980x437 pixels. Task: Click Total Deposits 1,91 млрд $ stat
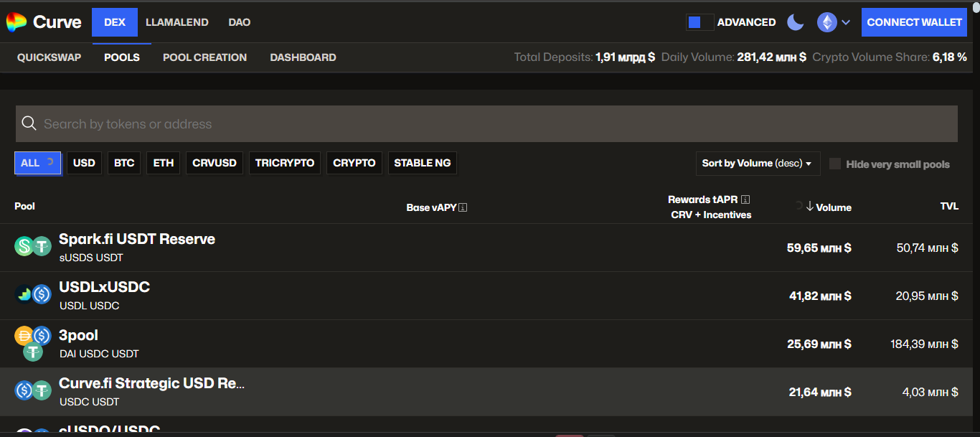[585, 57]
